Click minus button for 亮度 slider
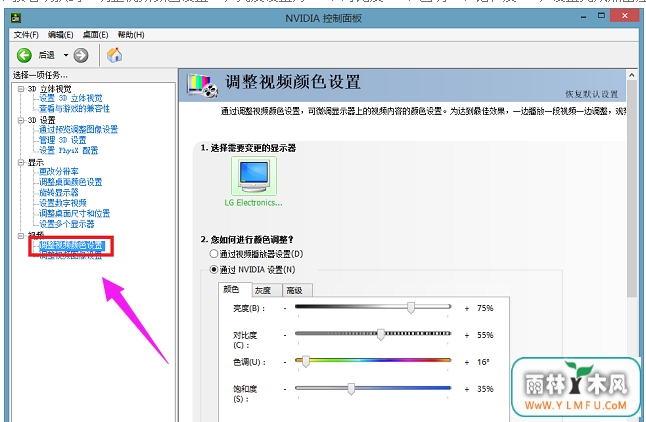Screen dimensions: 646x422 coord(285,308)
